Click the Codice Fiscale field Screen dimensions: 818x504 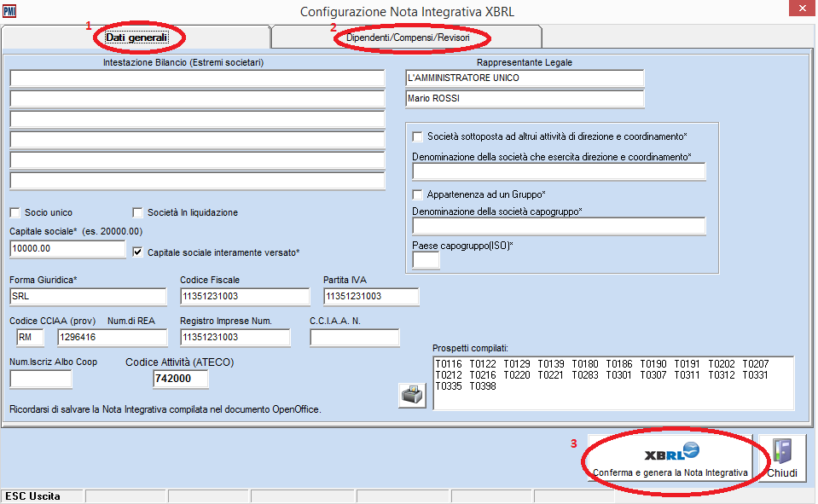click(244, 297)
